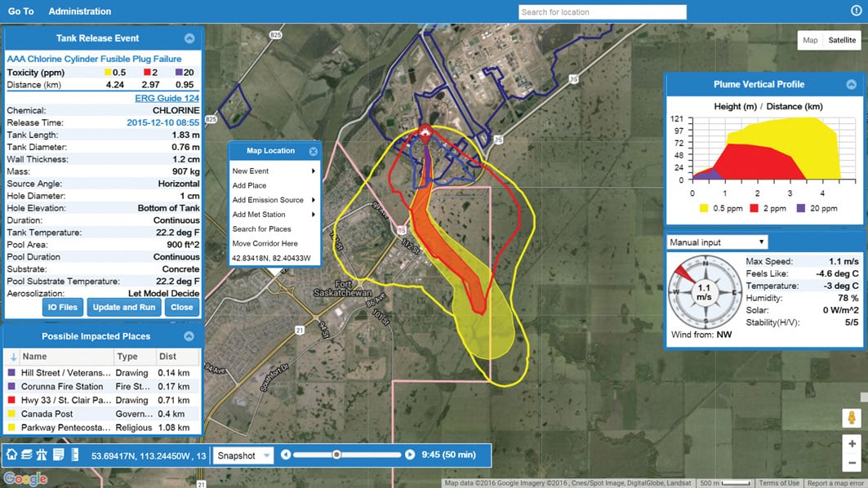
Task: Click the yellow 0.5 ppm toxicity swatch
Action: point(108,73)
